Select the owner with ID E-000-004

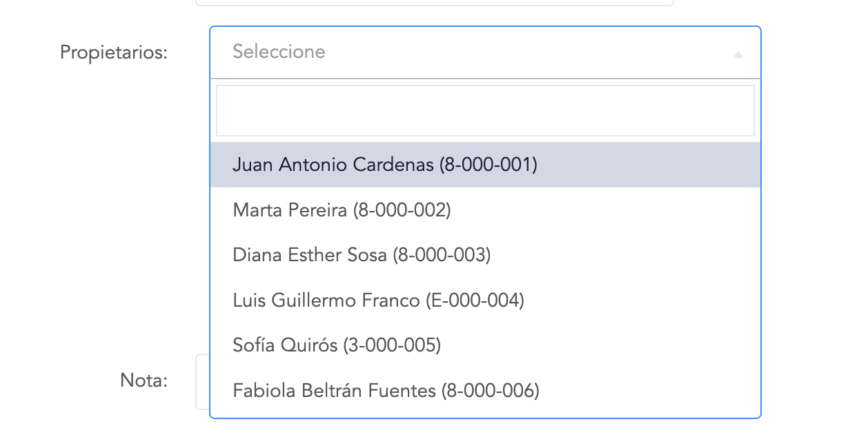click(x=475, y=301)
